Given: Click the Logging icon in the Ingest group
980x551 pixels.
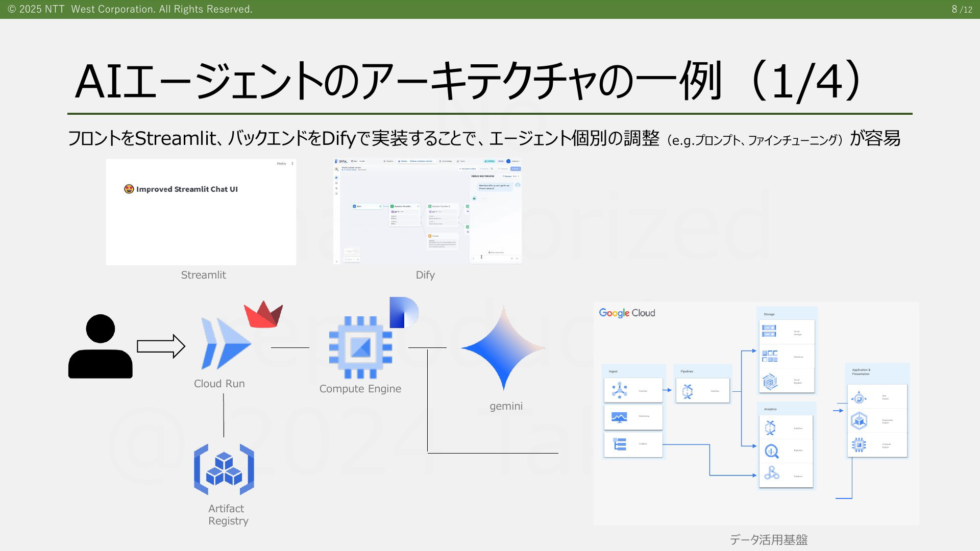Looking at the screenshot, I should pyautogui.click(x=619, y=444).
